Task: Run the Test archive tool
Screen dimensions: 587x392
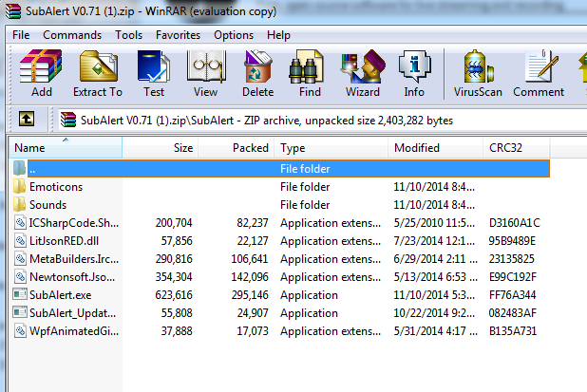Action: coord(154,66)
